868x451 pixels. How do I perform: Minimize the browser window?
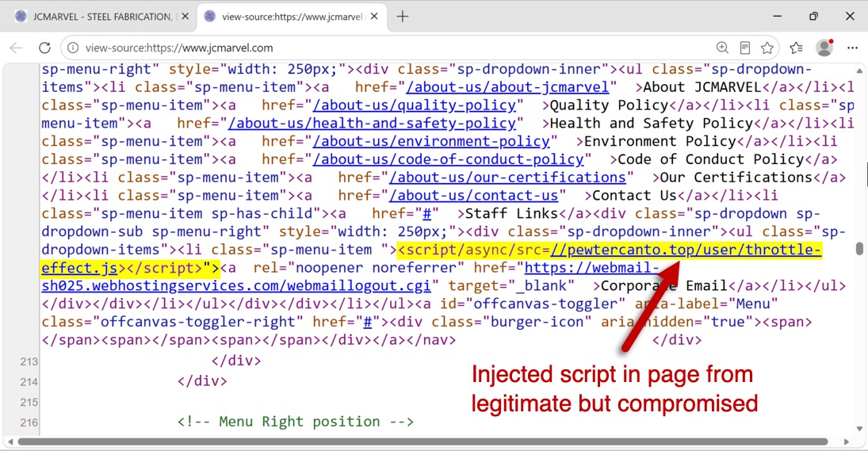click(777, 16)
